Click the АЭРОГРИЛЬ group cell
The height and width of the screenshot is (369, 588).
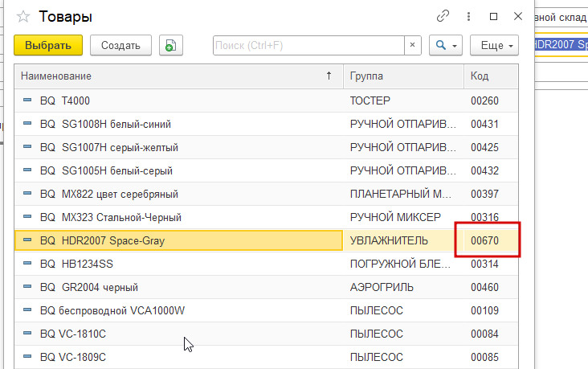tap(403, 287)
